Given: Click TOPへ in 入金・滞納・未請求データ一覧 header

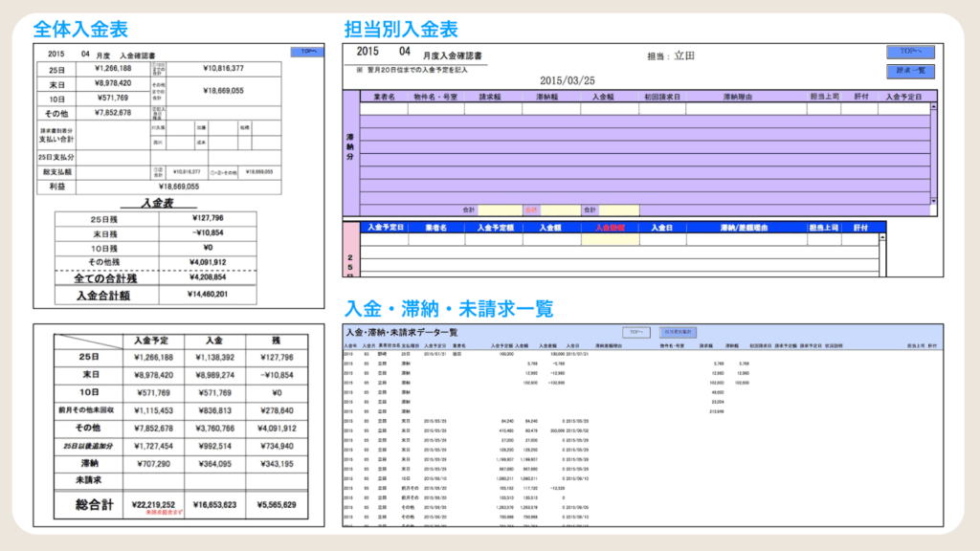Looking at the screenshot, I should pos(635,332).
